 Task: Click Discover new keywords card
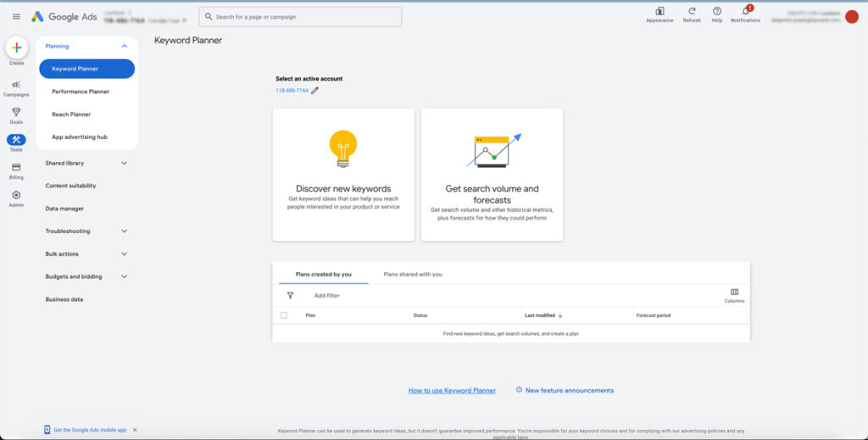tap(343, 174)
